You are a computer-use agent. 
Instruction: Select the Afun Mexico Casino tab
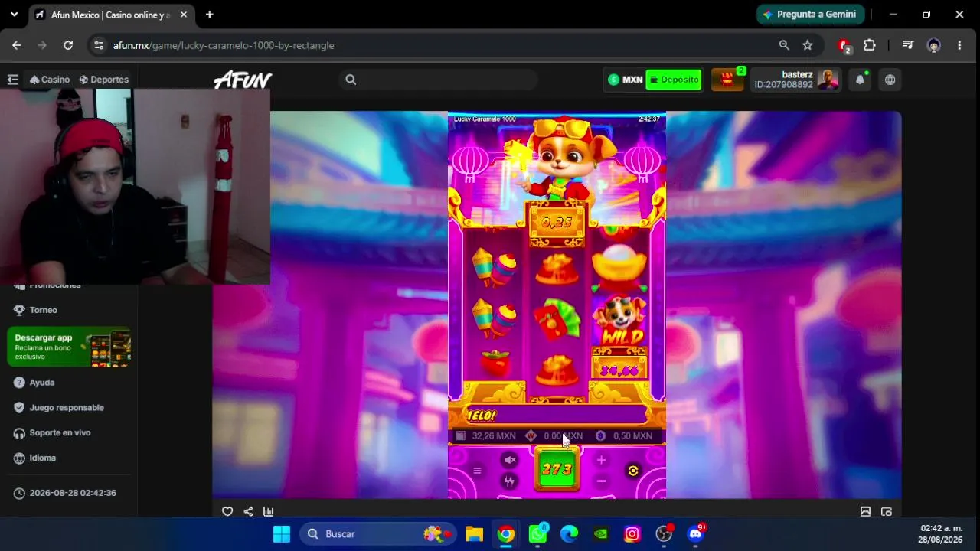(x=111, y=15)
